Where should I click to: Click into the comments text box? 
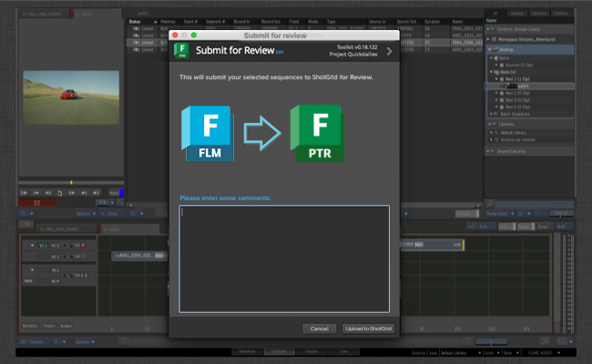(x=284, y=258)
